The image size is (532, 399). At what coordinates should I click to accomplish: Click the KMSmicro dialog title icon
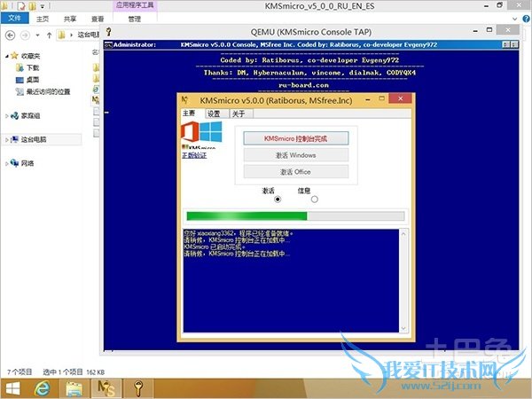(185, 100)
